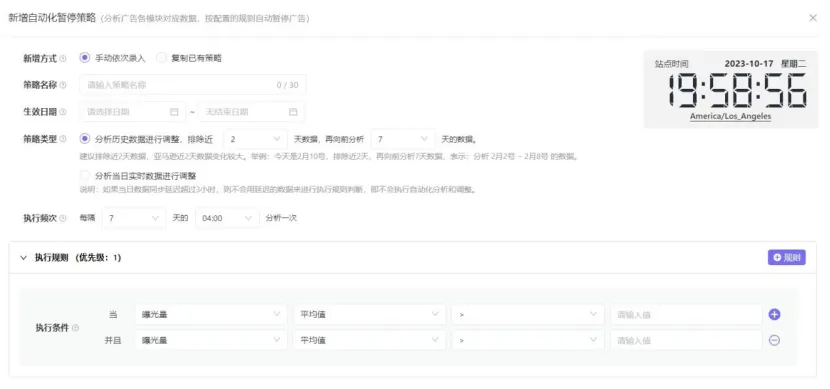Open 曝光量 metric dropdown in 并且 row
The image size is (830, 389).
(211, 340)
